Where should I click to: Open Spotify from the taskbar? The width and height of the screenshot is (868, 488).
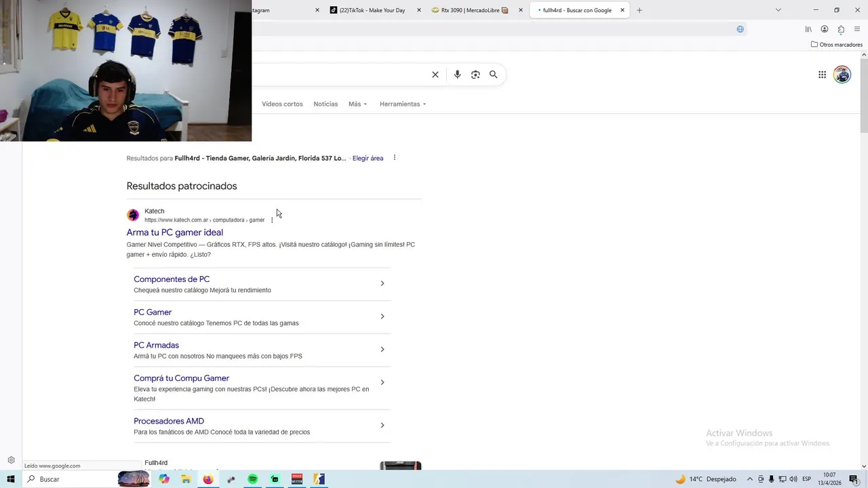(253, 479)
